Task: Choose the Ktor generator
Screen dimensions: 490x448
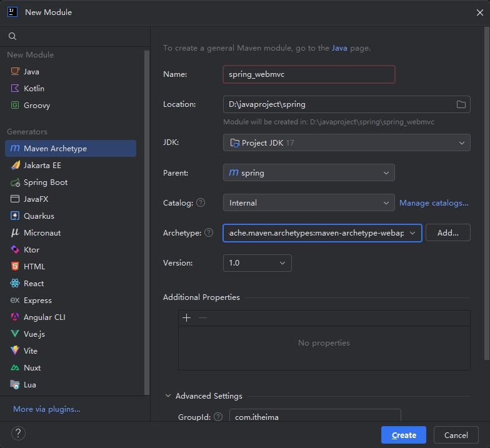Action: [x=71, y=250]
